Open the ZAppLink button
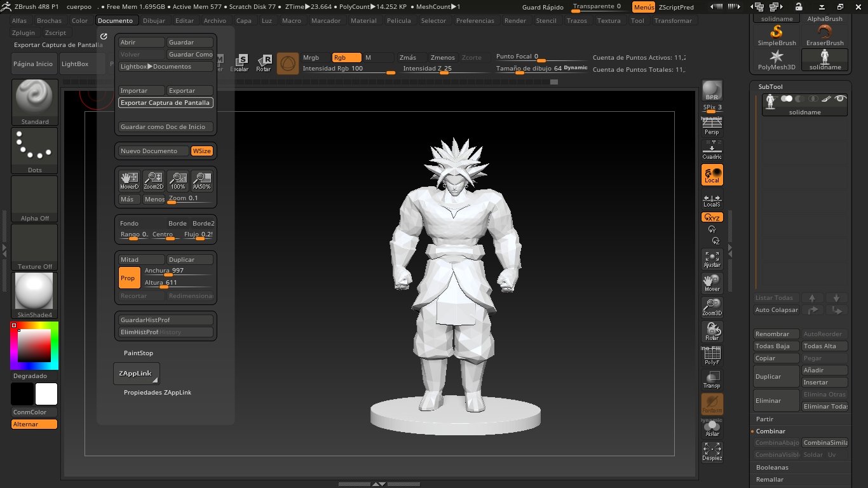This screenshot has width=868, height=488. tap(137, 374)
